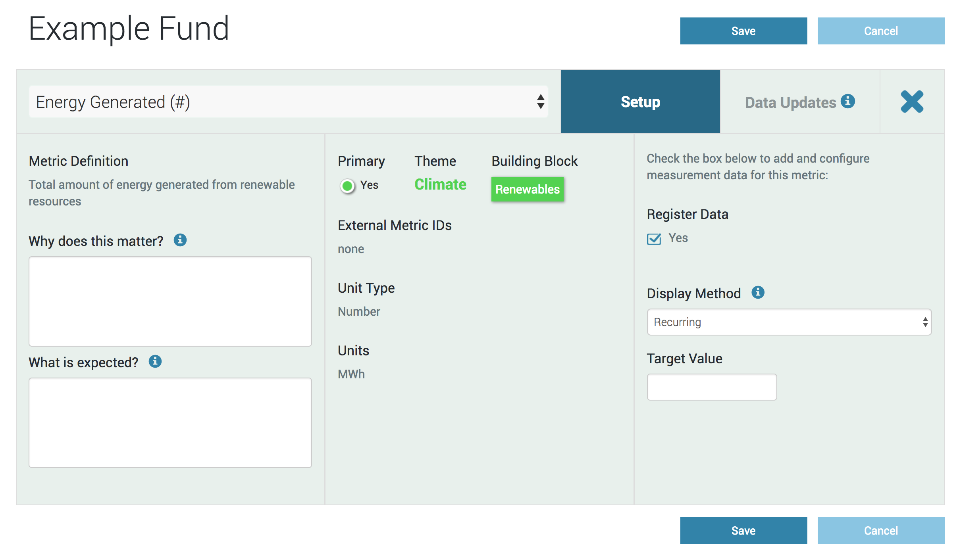Click info icon next to Why does this matter
This screenshot has height=560, width=959.
[180, 240]
